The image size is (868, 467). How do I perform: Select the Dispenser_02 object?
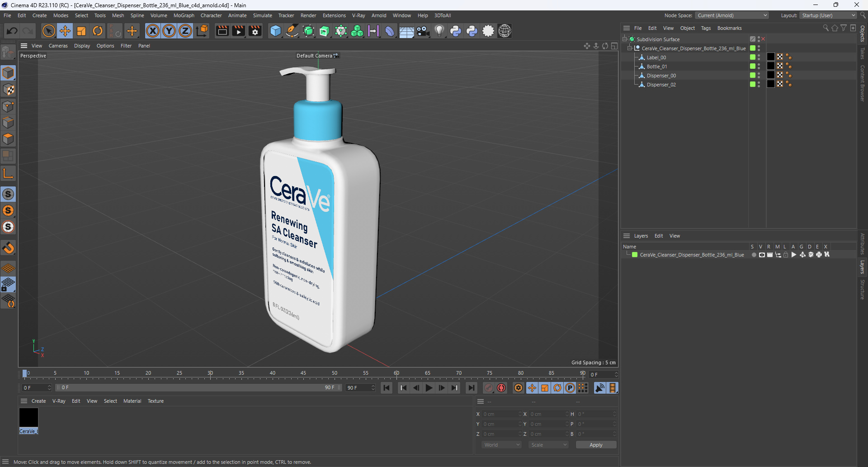click(661, 85)
